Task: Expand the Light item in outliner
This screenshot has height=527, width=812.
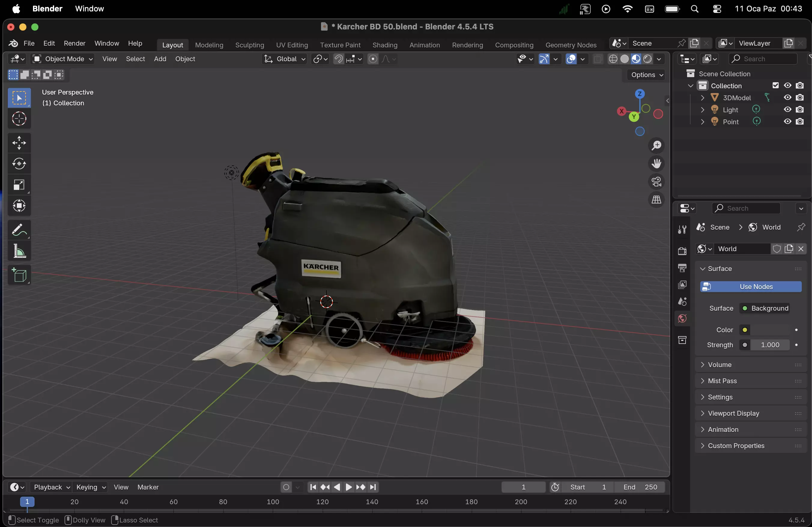Action: pyautogui.click(x=702, y=110)
